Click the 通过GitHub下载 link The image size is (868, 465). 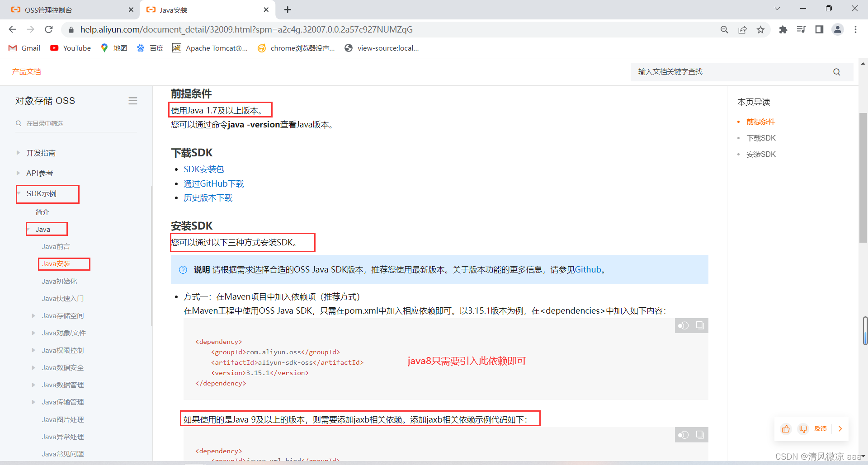click(214, 184)
